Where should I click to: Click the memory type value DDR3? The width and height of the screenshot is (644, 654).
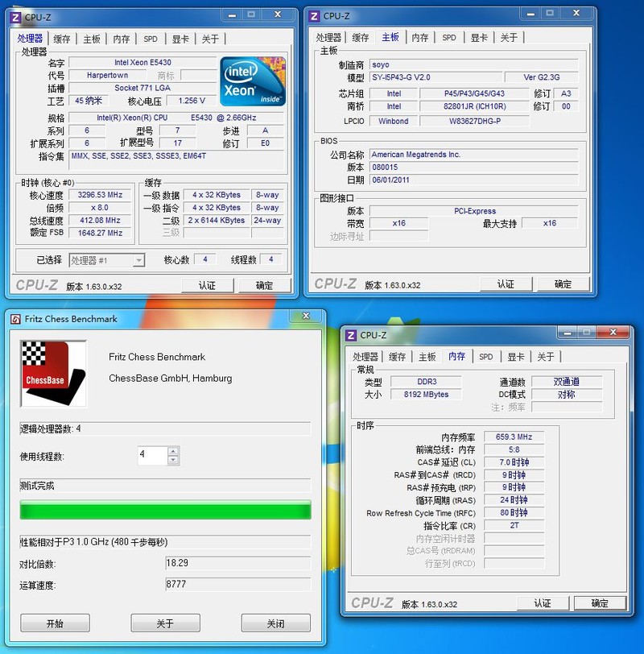(427, 382)
